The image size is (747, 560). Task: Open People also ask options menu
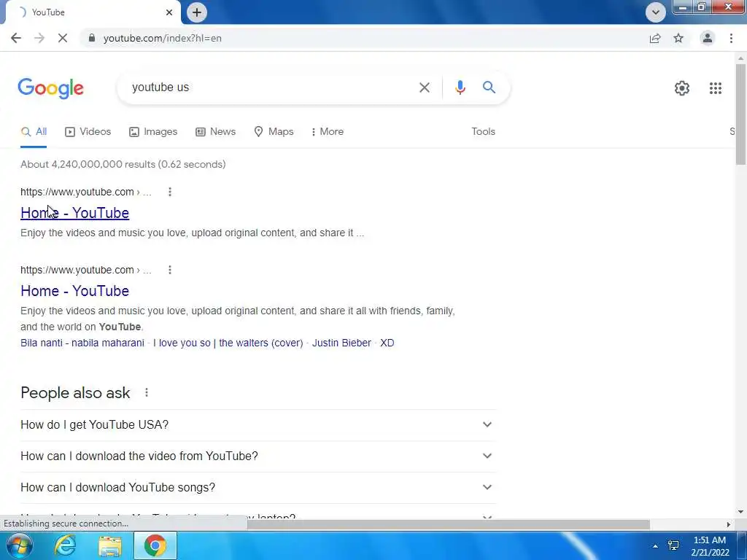click(146, 392)
